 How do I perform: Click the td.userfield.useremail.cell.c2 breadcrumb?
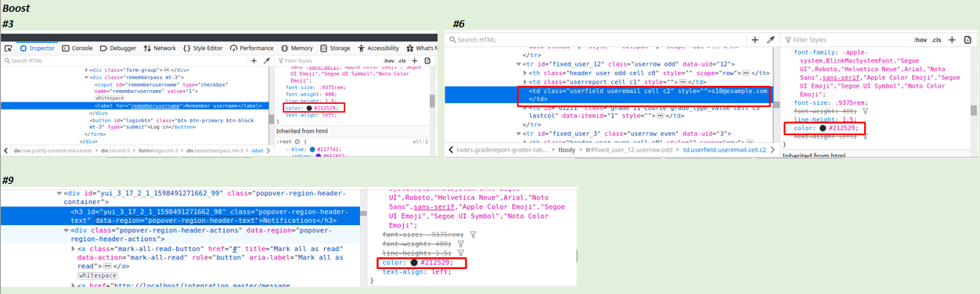(725, 149)
